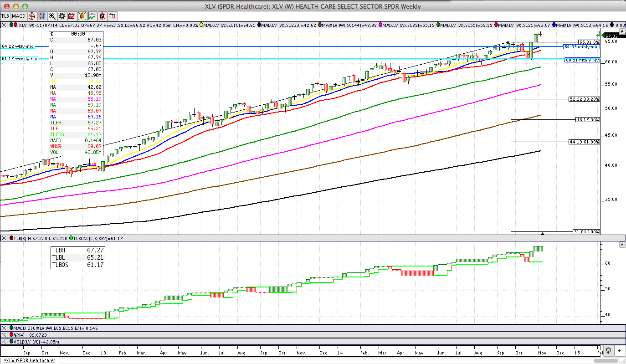626x364 pixels.
Task: Click the %R[4] red legend dot
Action: (x=11, y=335)
